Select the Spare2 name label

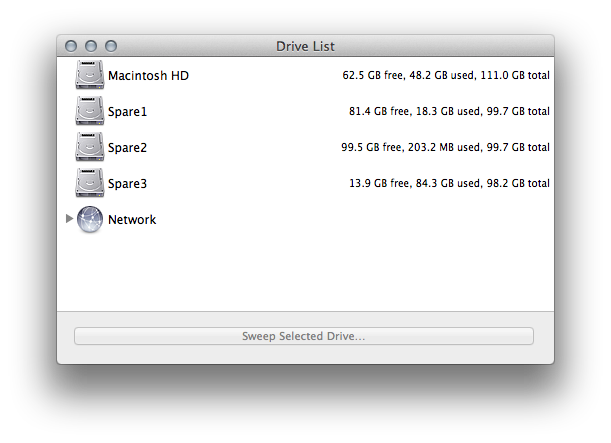[x=128, y=148]
